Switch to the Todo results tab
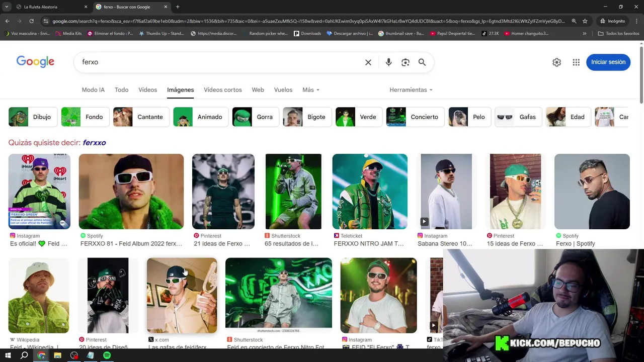The image size is (644, 362). pos(121,90)
